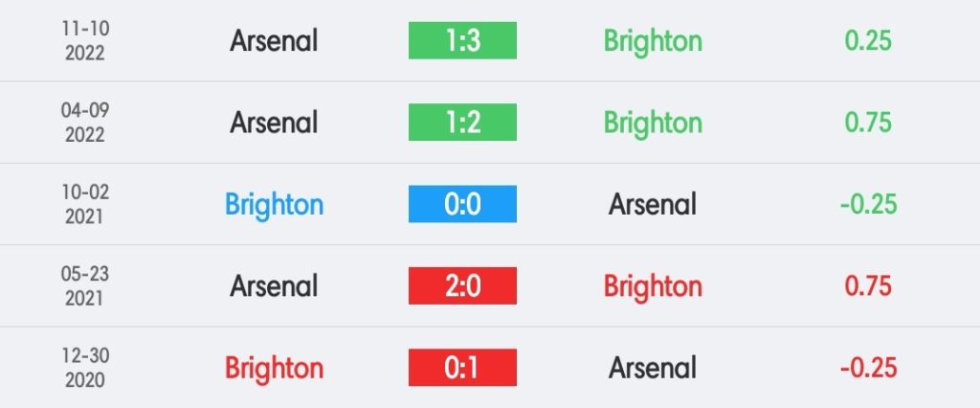The image size is (980, 408).
Task: Select Arsenal in the 12-30 2020 match
Action: [x=653, y=368]
